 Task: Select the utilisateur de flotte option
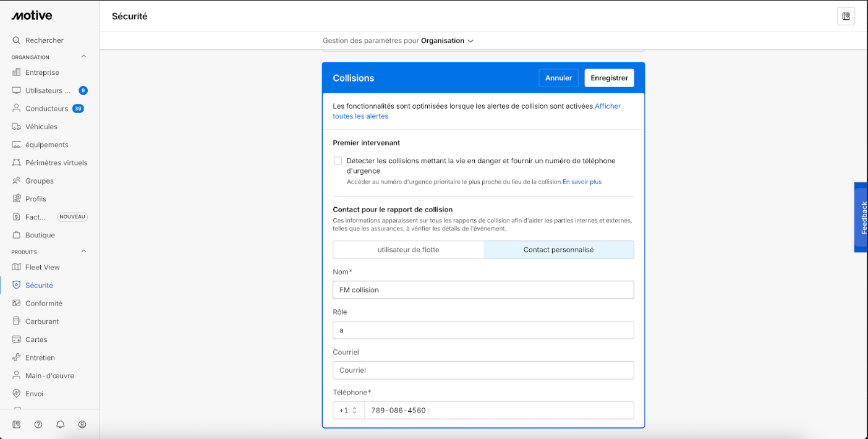tap(408, 250)
